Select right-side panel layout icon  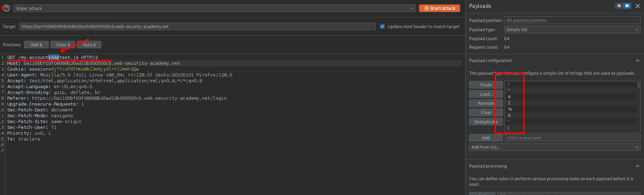(627, 6)
